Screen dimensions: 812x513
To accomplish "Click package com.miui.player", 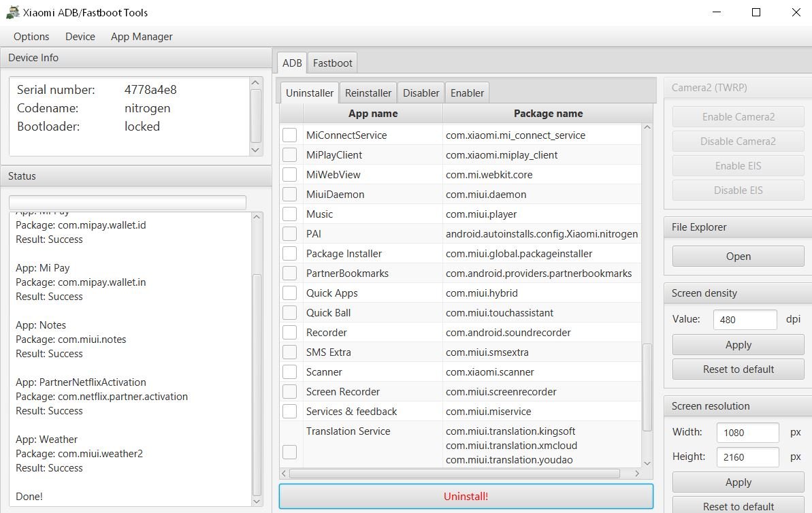I will (x=481, y=214).
